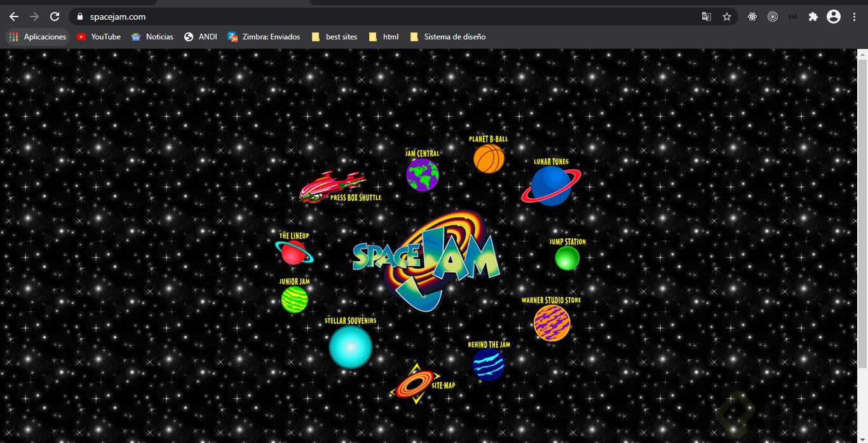Viewport: 868px width, 443px height.
Task: Open the Planet B-Ball basketball
Action: pyautogui.click(x=489, y=158)
